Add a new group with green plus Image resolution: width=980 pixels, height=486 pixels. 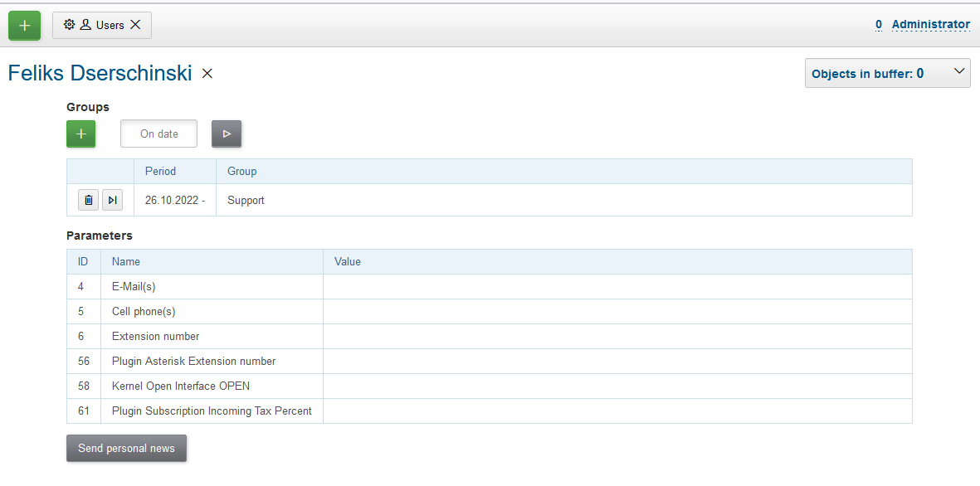coord(81,134)
